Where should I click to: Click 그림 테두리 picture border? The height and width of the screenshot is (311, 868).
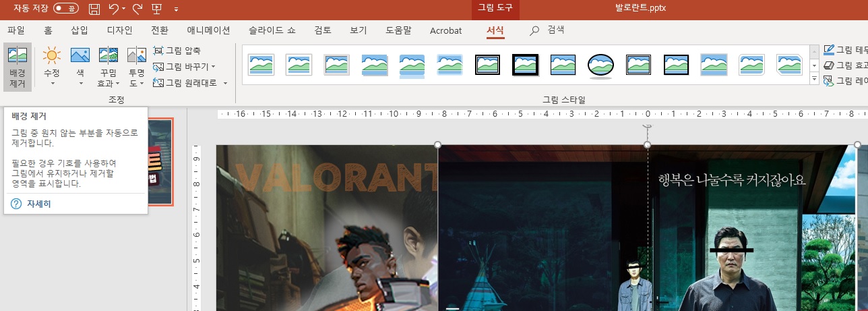click(846, 50)
